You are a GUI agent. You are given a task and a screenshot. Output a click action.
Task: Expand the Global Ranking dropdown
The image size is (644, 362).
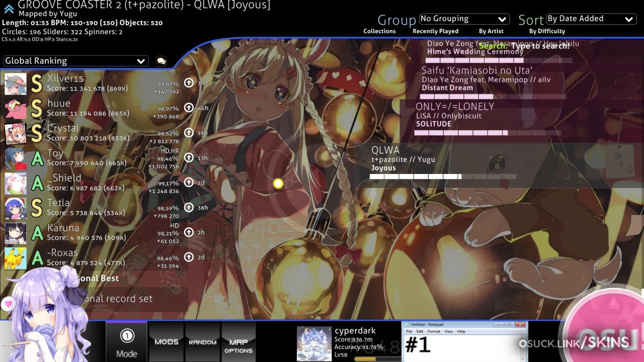pos(75,61)
